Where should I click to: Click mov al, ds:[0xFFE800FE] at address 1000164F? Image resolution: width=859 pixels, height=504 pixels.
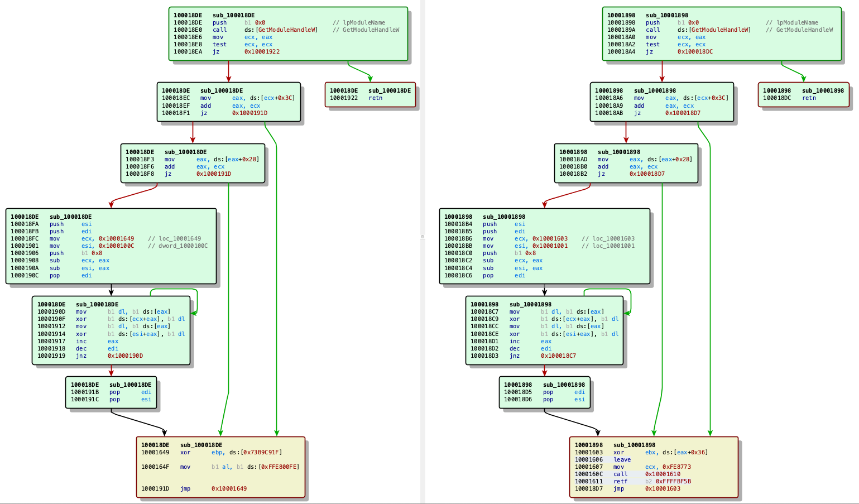[x=220, y=467]
